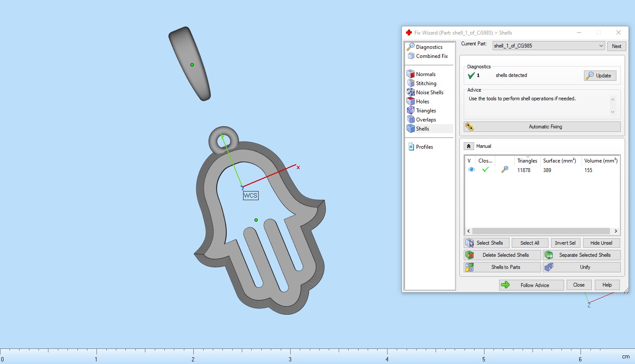Sort by Volume (mm³) column
Screen dimensions: 635x364
tap(601, 161)
